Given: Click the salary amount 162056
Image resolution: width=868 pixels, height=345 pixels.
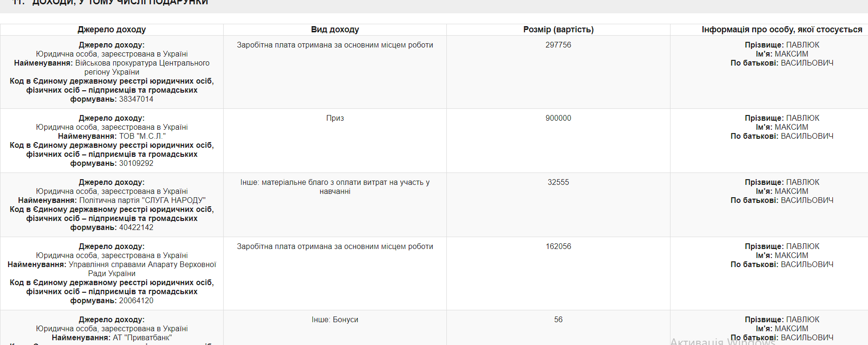Looking at the screenshot, I should tap(558, 246).
